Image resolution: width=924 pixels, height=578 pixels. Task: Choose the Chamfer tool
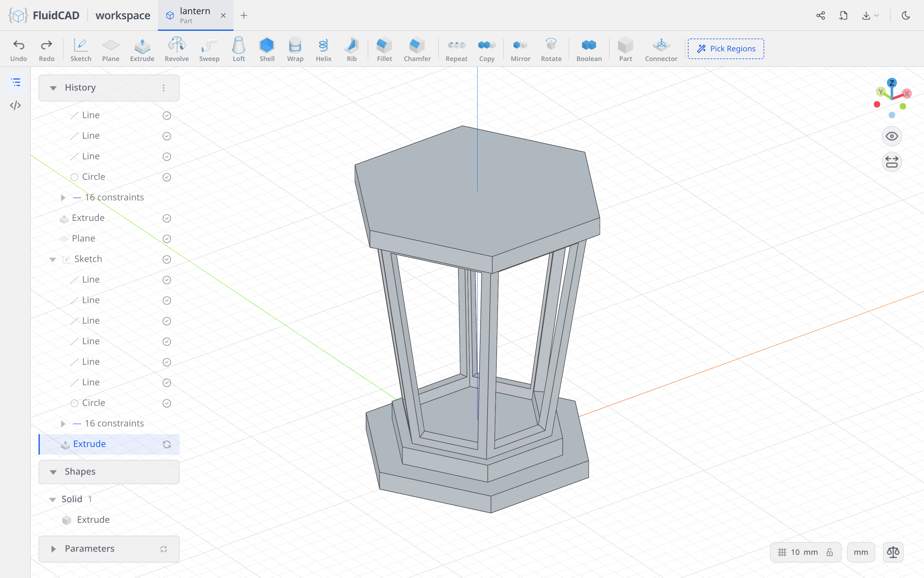(x=417, y=49)
